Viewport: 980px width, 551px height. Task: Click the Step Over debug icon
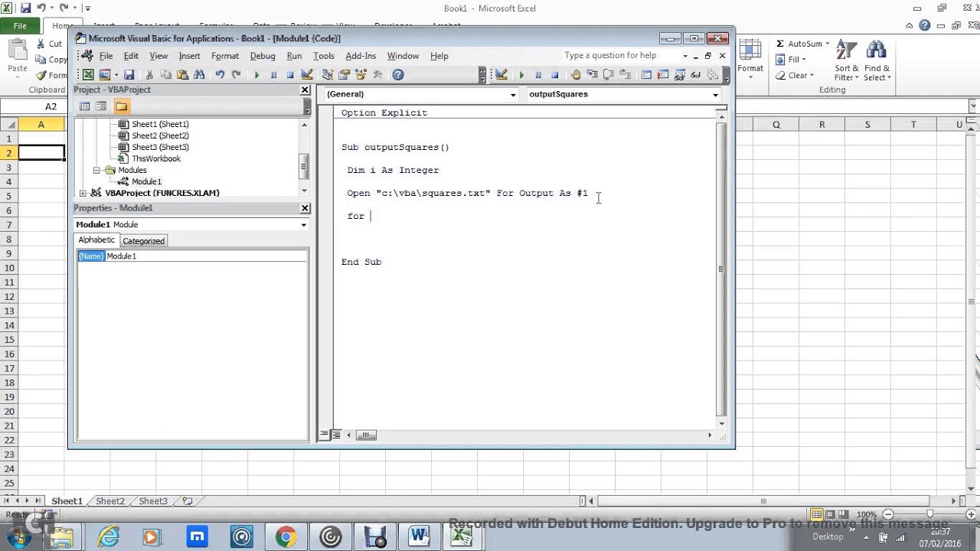[609, 75]
